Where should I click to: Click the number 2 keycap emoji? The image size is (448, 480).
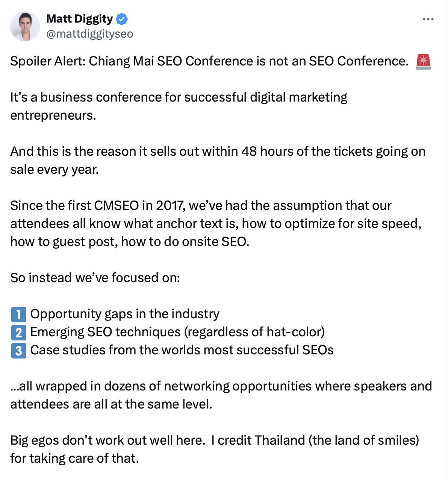pyautogui.click(x=18, y=333)
